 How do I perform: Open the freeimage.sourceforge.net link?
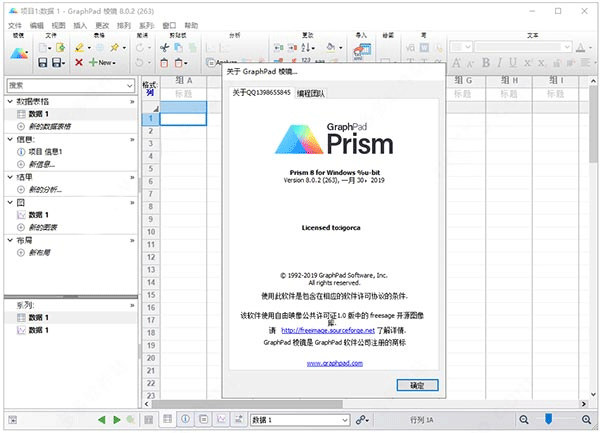328,330
